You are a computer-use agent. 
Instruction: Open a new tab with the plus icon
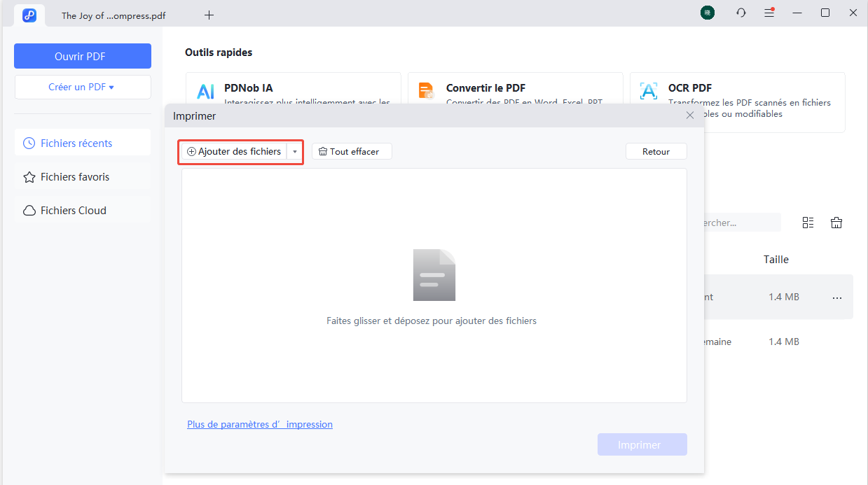(x=209, y=14)
